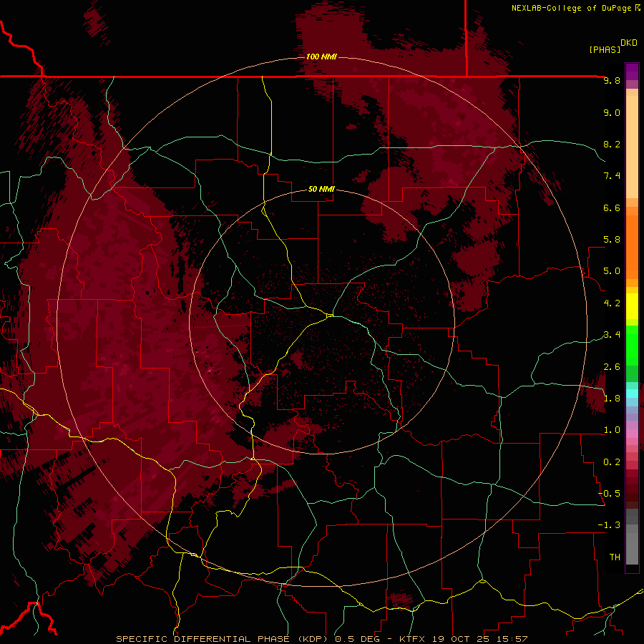Screen dimensions: 644x644
Task: Click the 8.2 scale value
Action: (612, 145)
